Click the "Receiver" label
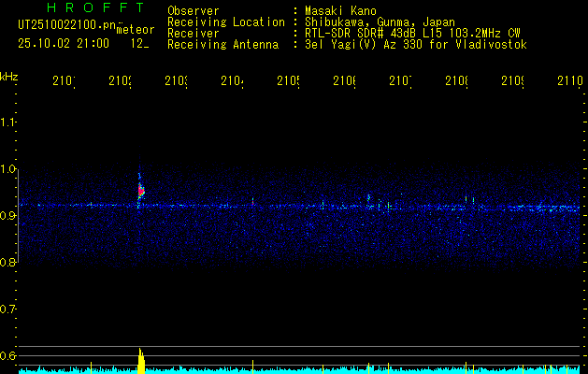 pyautogui.click(x=194, y=34)
